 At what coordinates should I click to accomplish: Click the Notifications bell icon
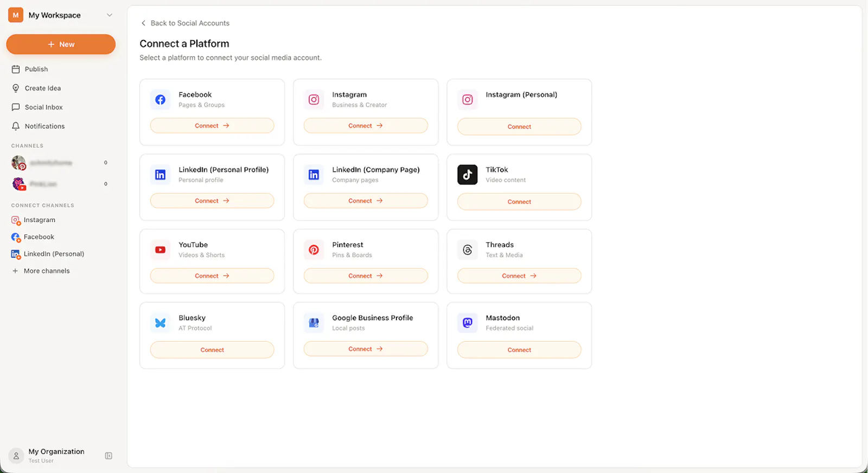[x=16, y=126]
